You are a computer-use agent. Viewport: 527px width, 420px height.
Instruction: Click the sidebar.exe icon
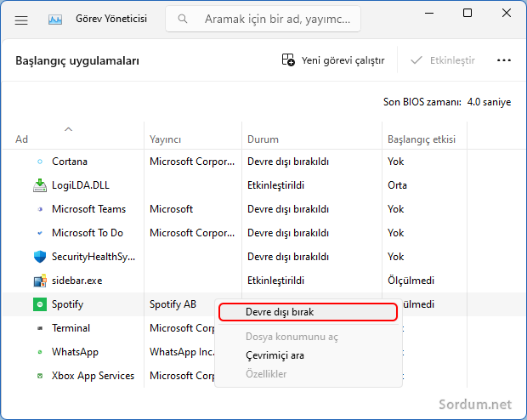tap(40, 281)
